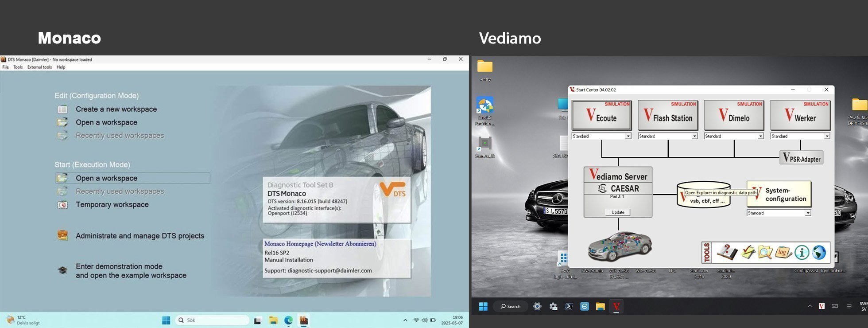Open FAQ & J2534 drivers desktop folder
The height and width of the screenshot is (328, 868).
click(859, 111)
